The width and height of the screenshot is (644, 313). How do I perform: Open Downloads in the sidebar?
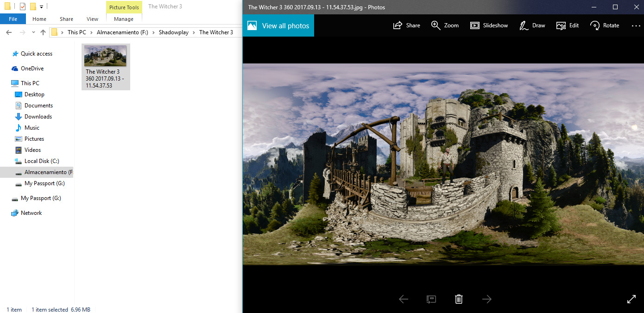38,117
